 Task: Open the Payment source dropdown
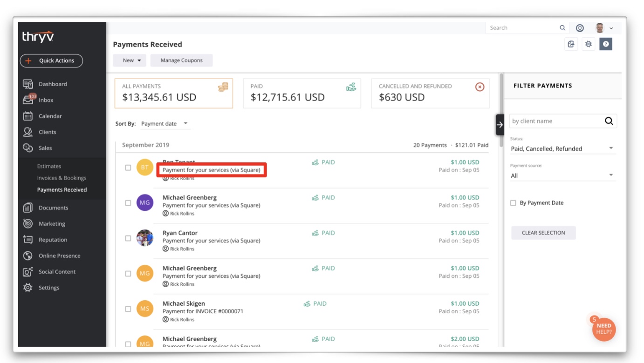(x=563, y=175)
